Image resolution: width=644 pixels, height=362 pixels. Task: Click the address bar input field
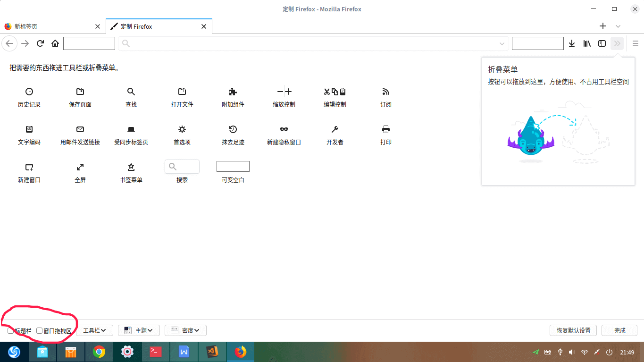(311, 43)
